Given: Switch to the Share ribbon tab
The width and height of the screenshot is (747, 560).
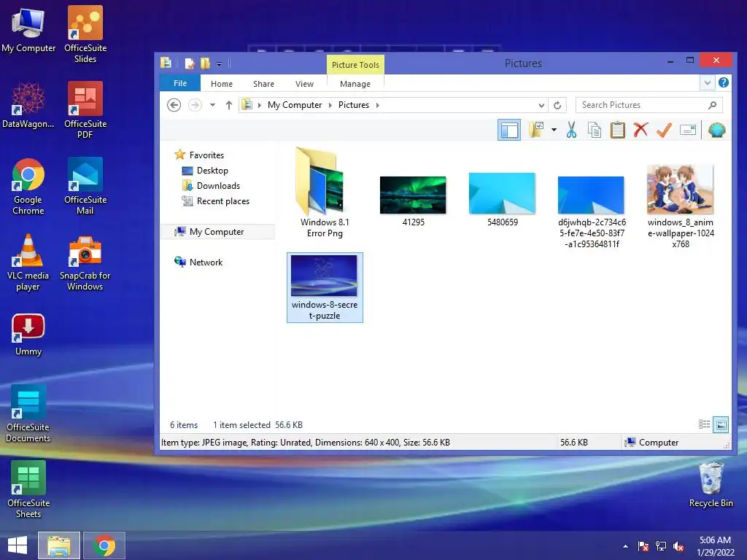Looking at the screenshot, I should [263, 84].
